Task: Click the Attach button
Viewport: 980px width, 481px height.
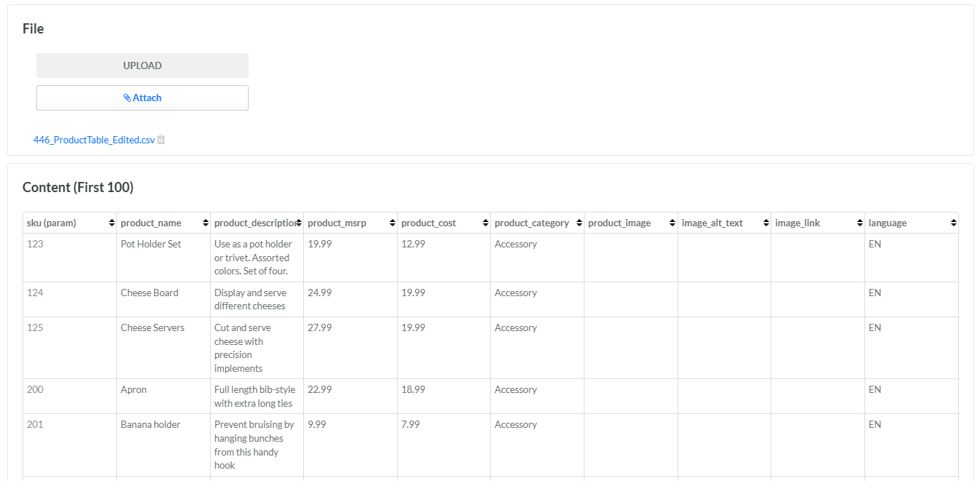Action: (142, 98)
